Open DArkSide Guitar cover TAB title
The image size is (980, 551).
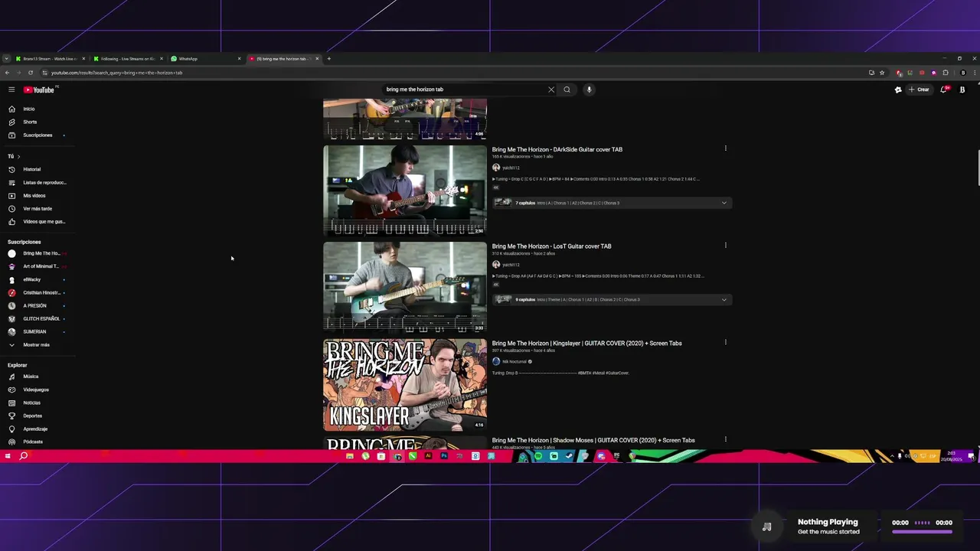coord(557,149)
